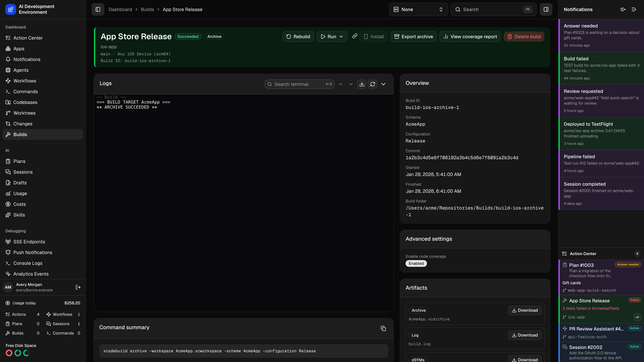Click the red disk space ring
This screenshot has height=362, width=644.
tap(9, 353)
